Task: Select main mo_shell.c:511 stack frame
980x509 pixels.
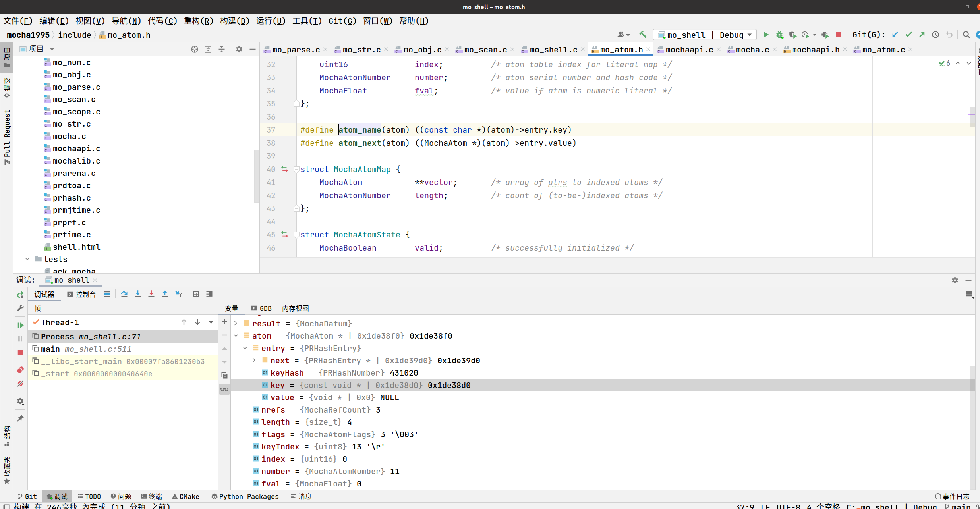Action: pos(123,349)
